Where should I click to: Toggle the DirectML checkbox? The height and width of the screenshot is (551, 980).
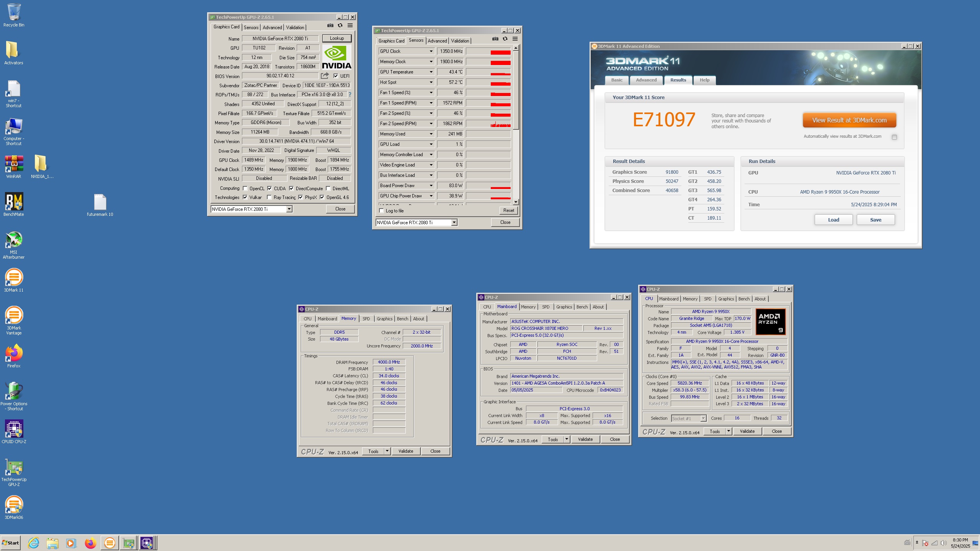[328, 188]
